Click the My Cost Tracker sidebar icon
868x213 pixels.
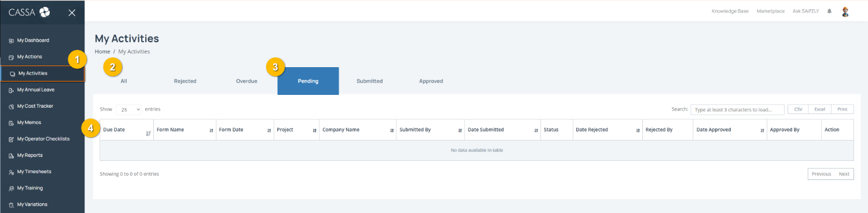pyautogui.click(x=12, y=106)
